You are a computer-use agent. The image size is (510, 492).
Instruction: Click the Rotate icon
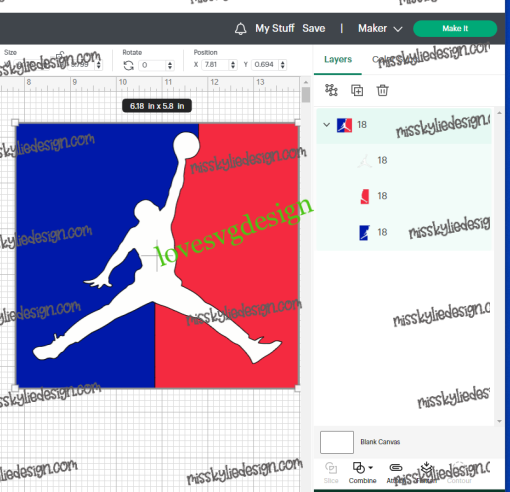click(x=128, y=65)
